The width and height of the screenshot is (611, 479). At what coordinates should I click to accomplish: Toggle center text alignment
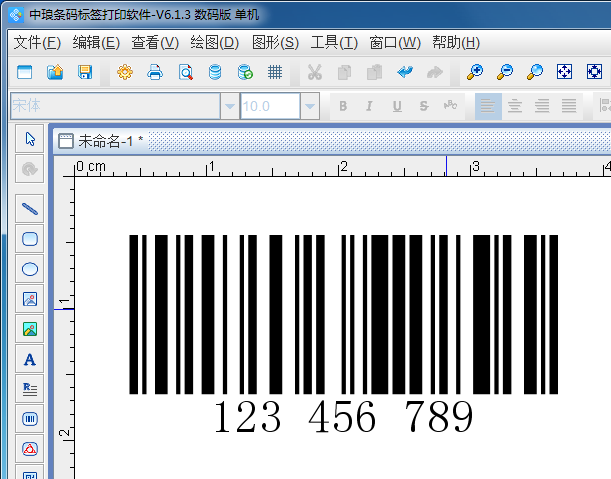click(515, 106)
